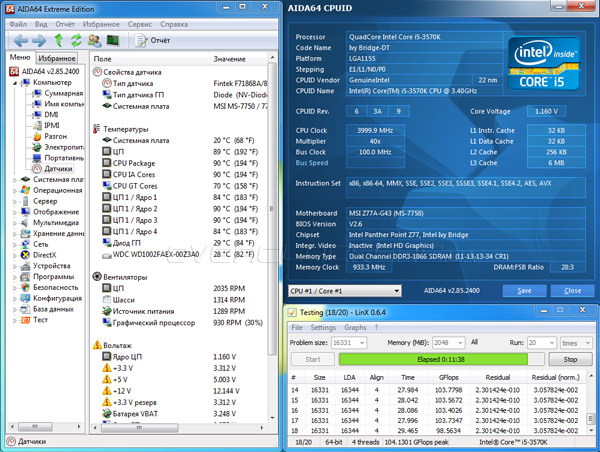Expand the DirectX tree node

pos(12,255)
